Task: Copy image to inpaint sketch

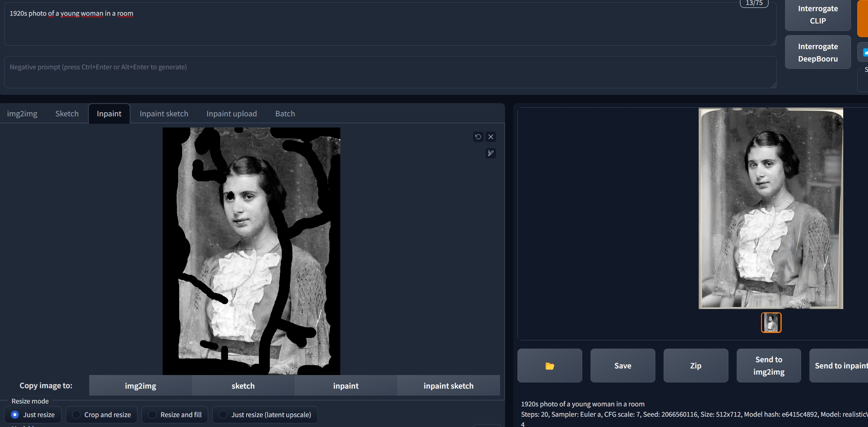Action: point(448,386)
